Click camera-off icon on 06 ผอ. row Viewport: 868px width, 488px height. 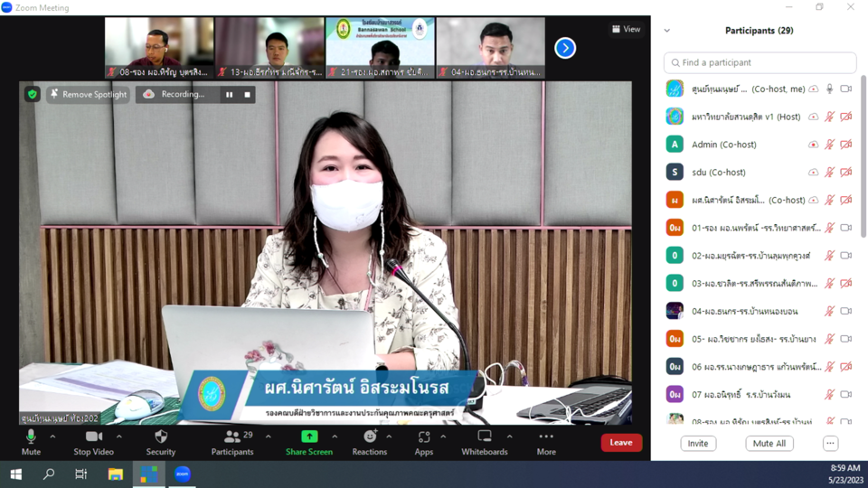pos(846,366)
